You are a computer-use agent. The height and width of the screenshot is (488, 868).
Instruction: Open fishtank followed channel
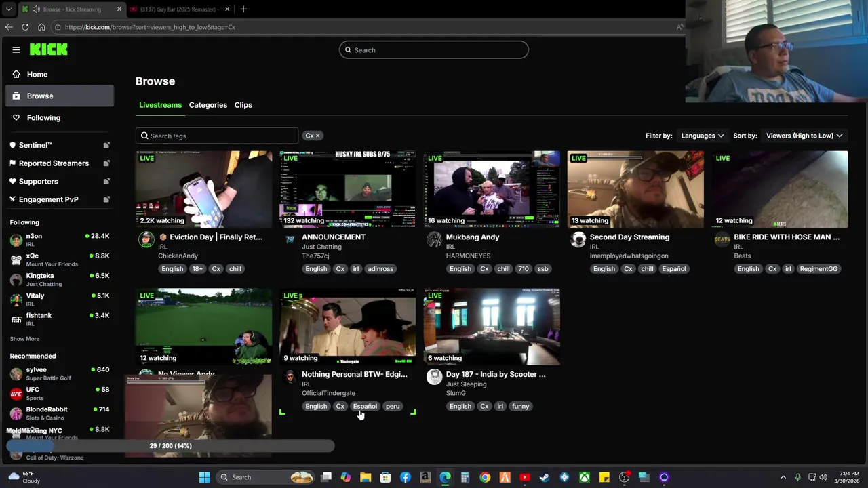(x=60, y=319)
